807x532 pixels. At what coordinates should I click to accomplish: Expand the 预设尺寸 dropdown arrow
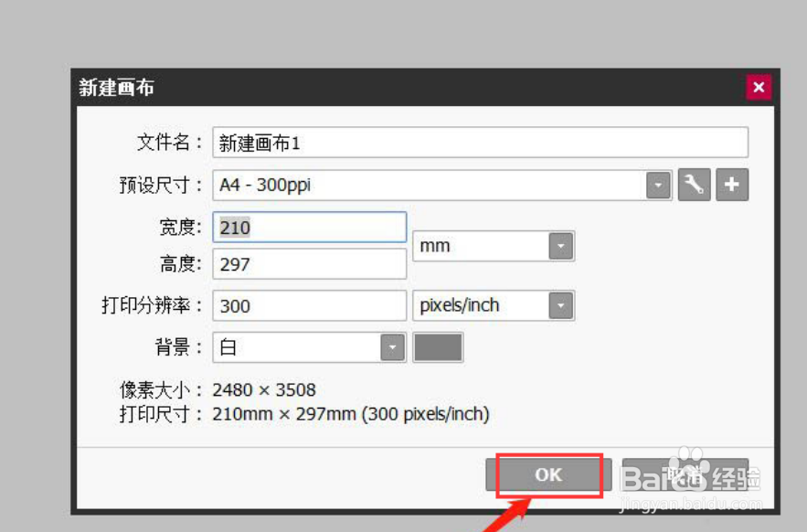click(658, 186)
